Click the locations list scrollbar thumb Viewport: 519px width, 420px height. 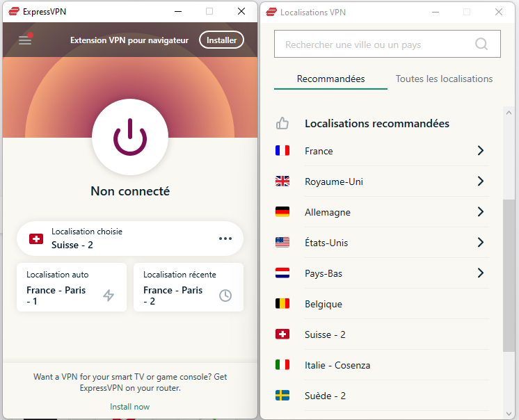[x=509, y=276]
